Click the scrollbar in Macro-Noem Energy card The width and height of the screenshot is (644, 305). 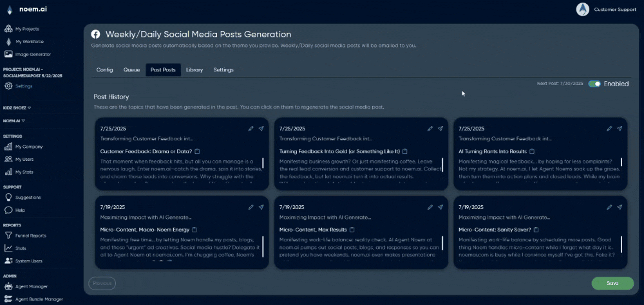click(x=263, y=246)
